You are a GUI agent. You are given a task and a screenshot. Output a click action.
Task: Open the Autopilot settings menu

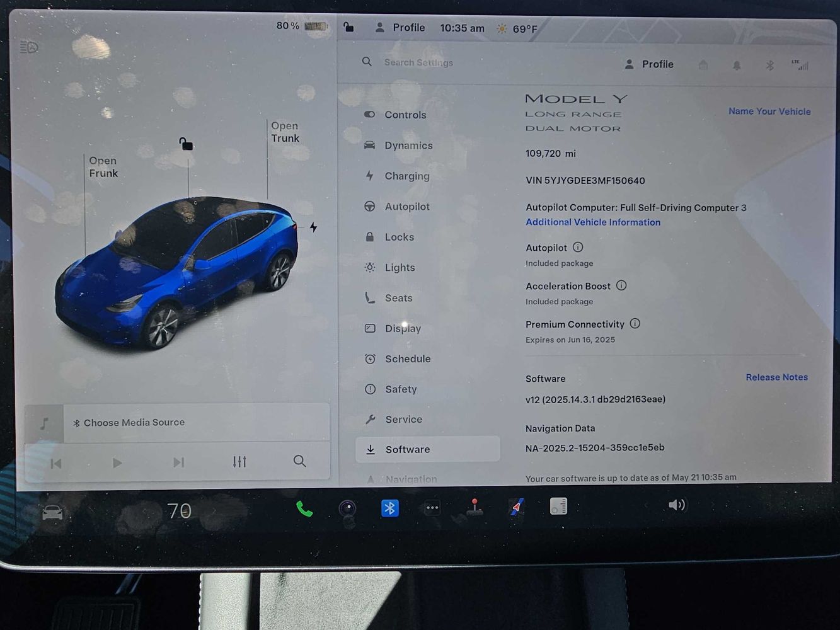pos(397,207)
